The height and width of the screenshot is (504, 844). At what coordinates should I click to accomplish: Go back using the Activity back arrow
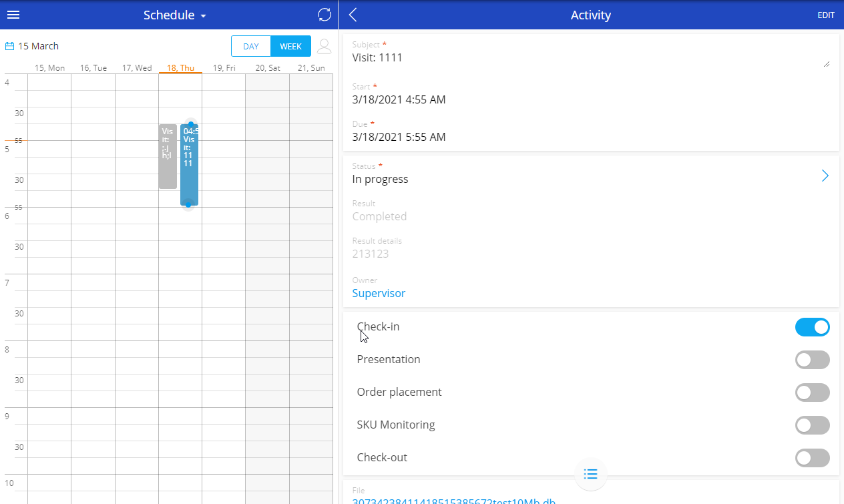(353, 15)
